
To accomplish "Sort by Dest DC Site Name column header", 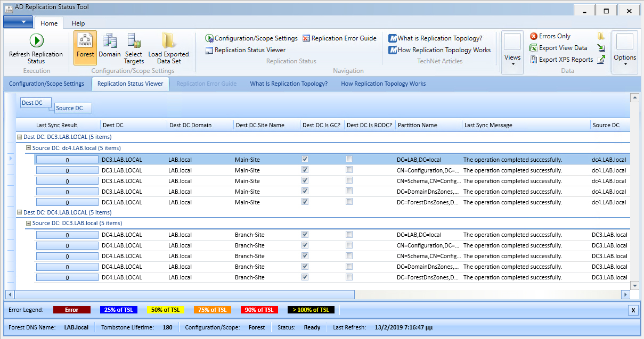I will 266,125.
